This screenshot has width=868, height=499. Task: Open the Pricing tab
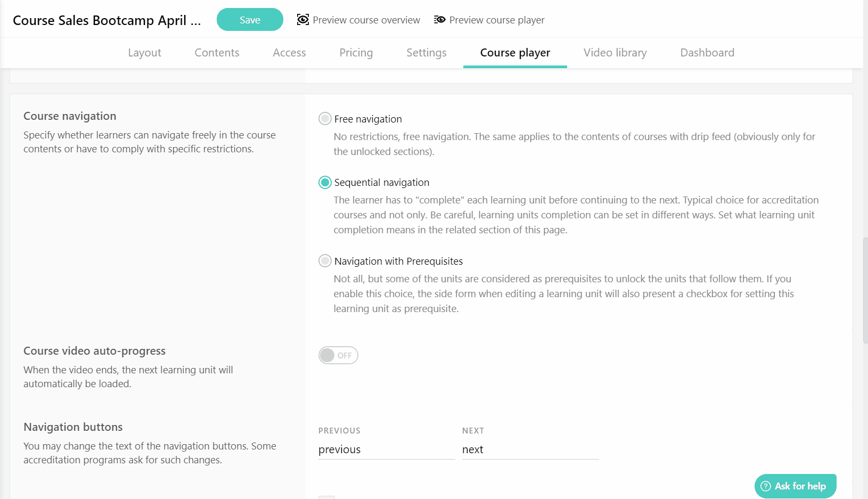(356, 53)
